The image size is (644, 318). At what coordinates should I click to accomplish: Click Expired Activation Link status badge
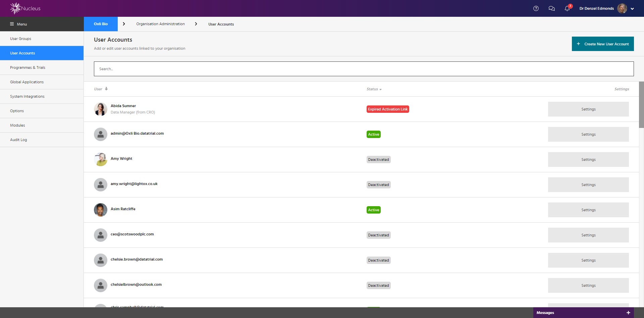pyautogui.click(x=388, y=109)
